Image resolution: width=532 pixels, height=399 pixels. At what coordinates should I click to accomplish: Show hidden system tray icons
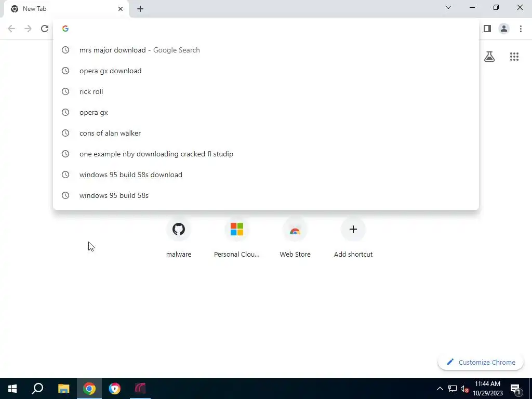tap(440, 389)
